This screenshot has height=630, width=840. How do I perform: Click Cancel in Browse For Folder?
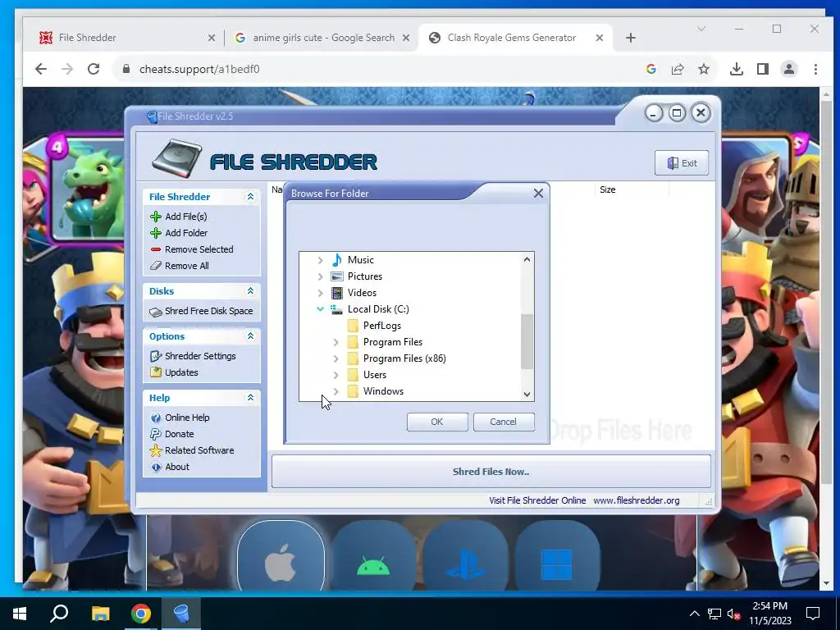coord(504,422)
